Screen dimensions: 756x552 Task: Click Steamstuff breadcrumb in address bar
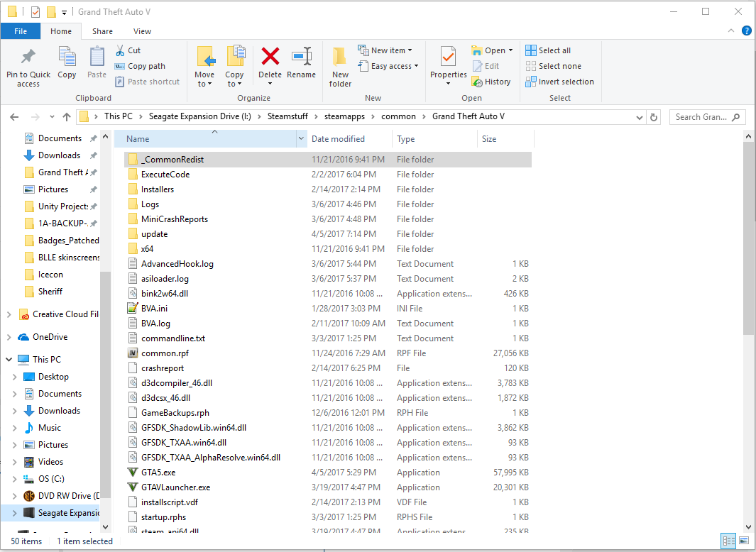[x=287, y=116]
